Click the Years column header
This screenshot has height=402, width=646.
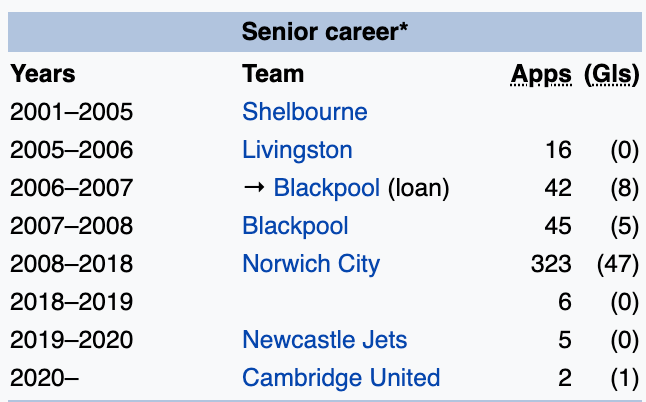[x=42, y=74]
